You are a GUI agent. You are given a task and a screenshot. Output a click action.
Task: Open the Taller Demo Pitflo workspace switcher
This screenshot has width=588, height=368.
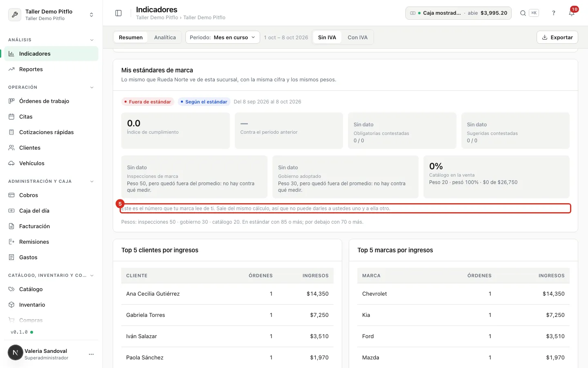51,15
